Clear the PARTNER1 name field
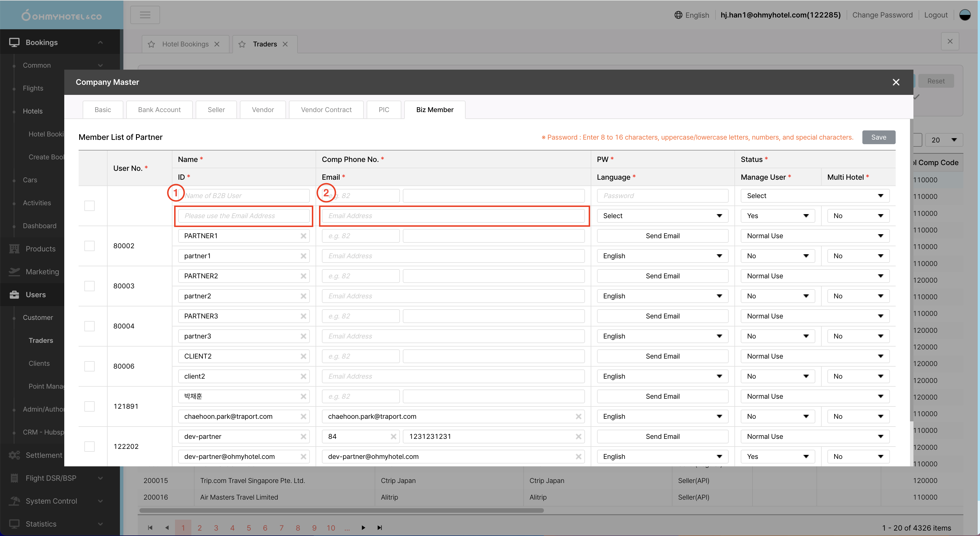980x536 pixels. (x=303, y=236)
